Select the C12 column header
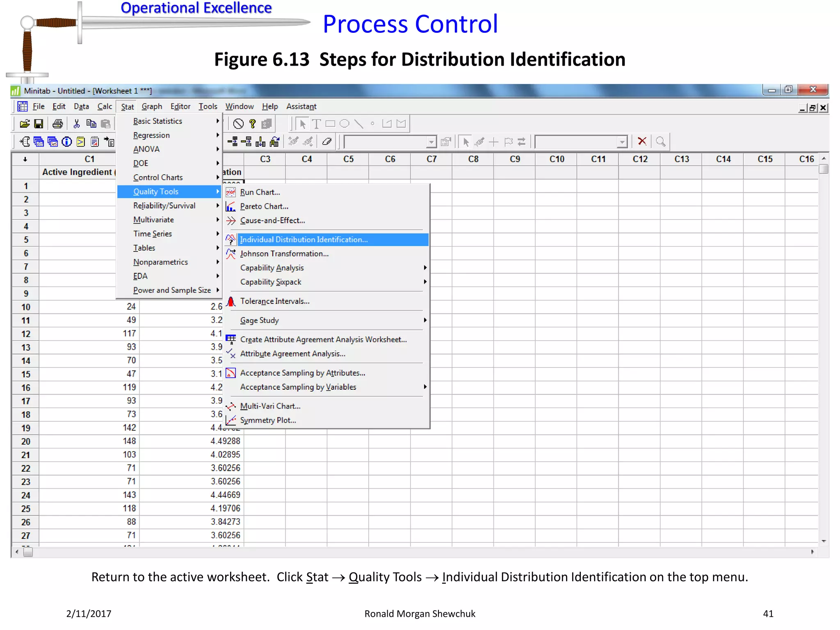Viewport: 840px width, 630px height. click(x=640, y=159)
